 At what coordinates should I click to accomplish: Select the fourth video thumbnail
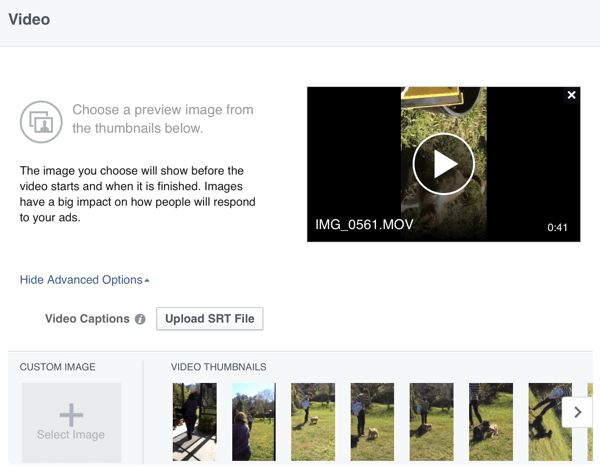pos(372,421)
